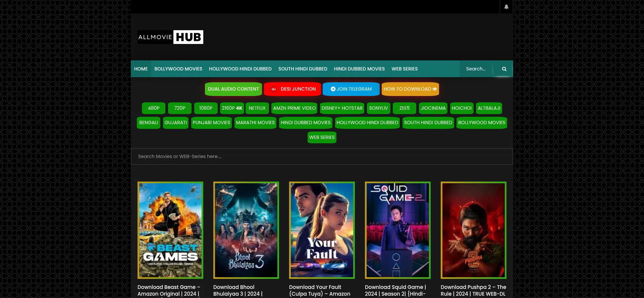
Task: Go to HOME menu item
Action: [141, 69]
